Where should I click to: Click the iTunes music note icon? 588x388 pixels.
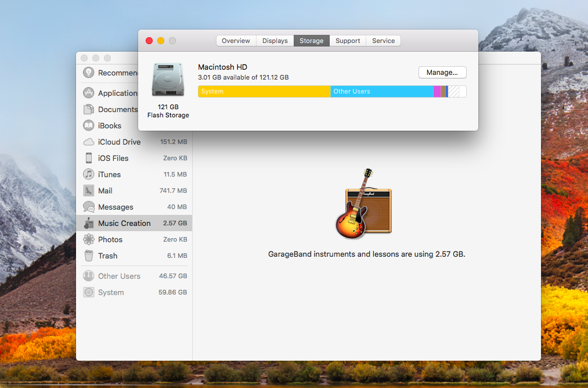tap(88, 174)
